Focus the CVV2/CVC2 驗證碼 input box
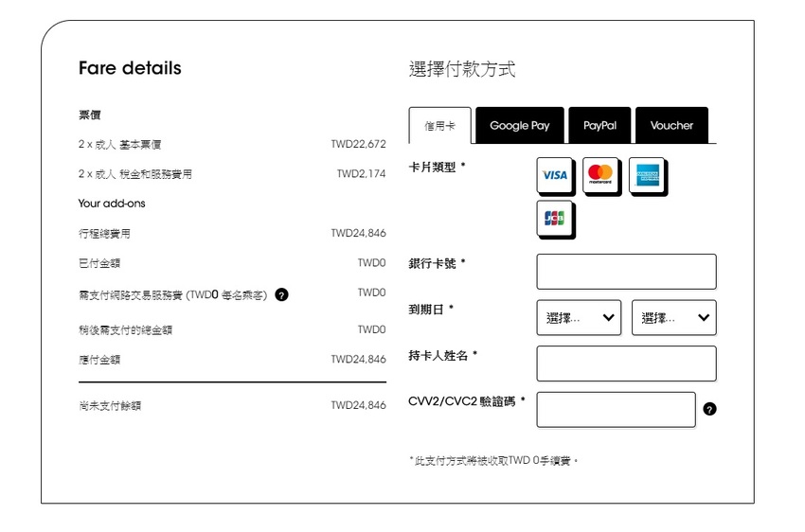The image size is (805, 532). click(616, 409)
